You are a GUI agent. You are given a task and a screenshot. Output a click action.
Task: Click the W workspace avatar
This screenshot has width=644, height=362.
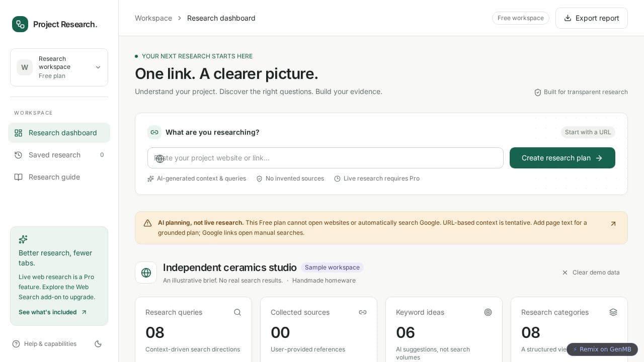25,67
